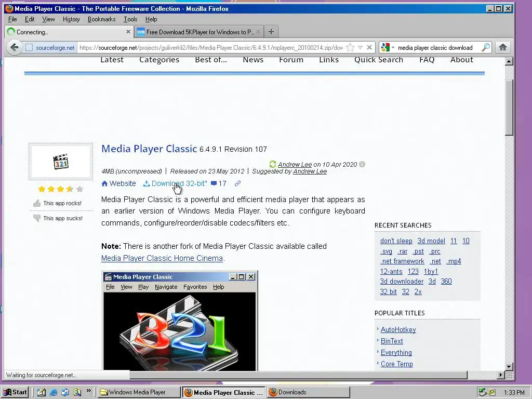Close the 5KPlayer download tab
The height and width of the screenshot is (399, 532).
tap(258, 32)
